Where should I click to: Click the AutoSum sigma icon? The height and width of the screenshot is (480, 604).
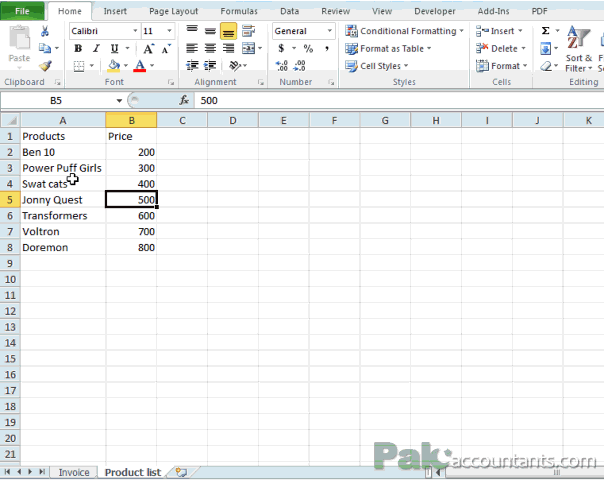click(x=545, y=31)
